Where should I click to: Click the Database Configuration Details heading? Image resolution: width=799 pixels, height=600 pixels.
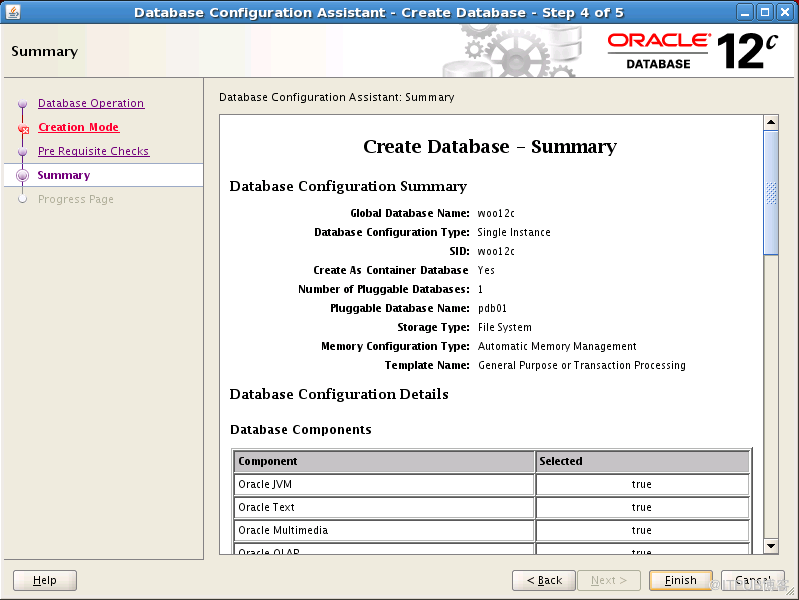[x=339, y=395]
